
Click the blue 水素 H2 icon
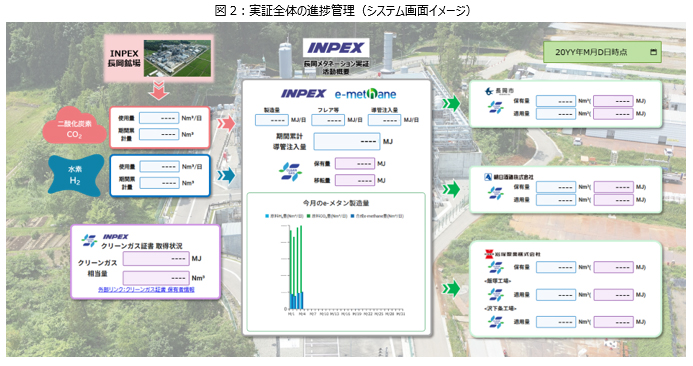[75, 175]
